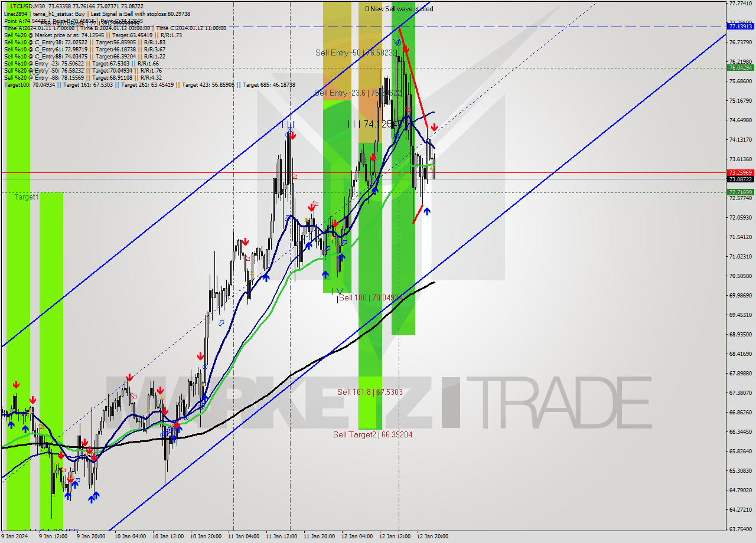The width and height of the screenshot is (756, 543).
Task: Click the 71.02310 price axis value
Action: (740, 256)
